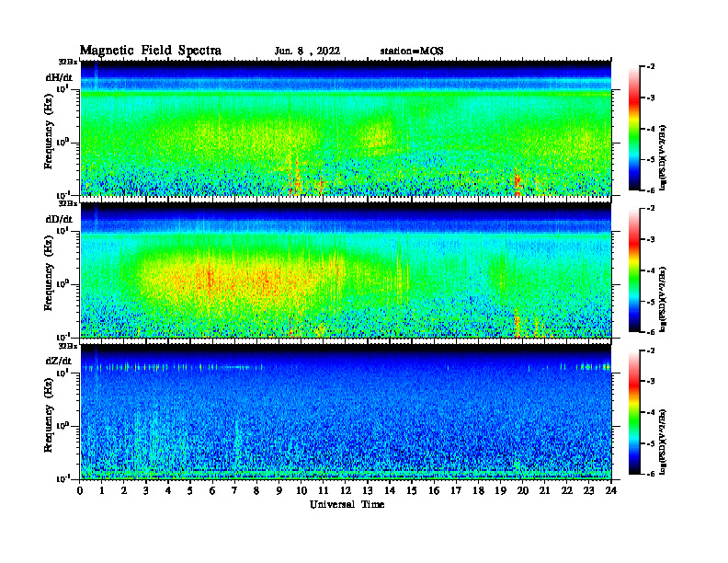Select the 'dZ/dt' panel label
The height and width of the screenshot is (563, 728).
click(59, 361)
